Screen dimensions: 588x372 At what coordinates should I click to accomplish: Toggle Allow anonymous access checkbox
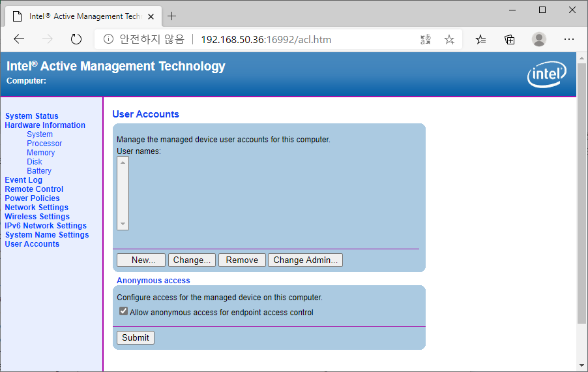pos(123,311)
